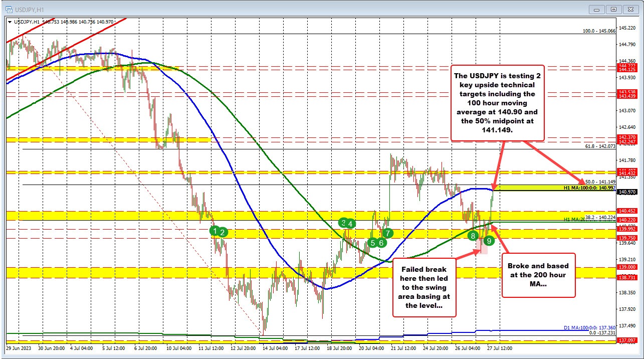
Task: Click the upside targets annotation text box
Action: (x=498, y=103)
